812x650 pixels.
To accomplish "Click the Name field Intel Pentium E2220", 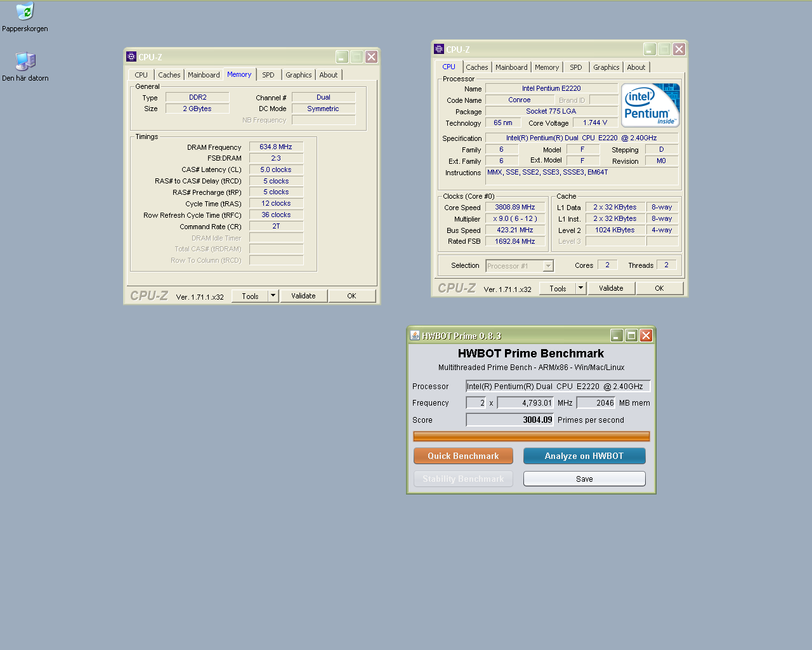I will click(x=551, y=88).
